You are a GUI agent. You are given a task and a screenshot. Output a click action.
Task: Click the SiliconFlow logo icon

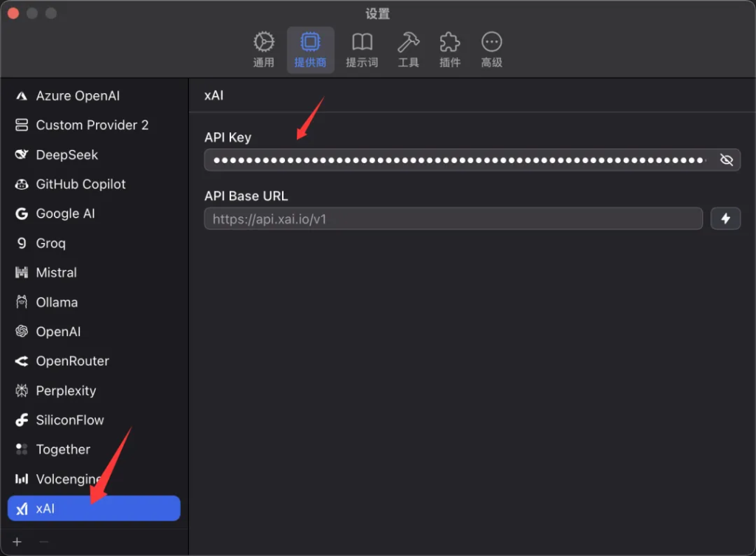click(21, 420)
